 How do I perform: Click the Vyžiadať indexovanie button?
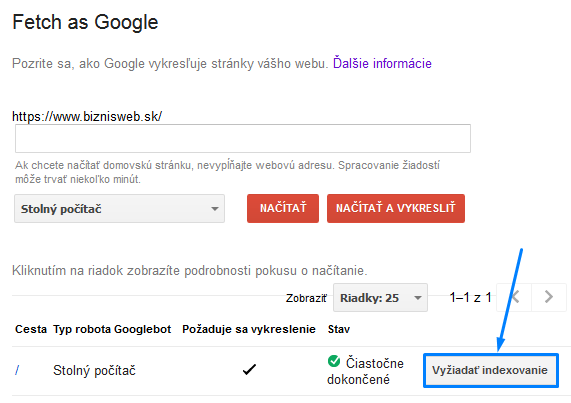(490, 370)
